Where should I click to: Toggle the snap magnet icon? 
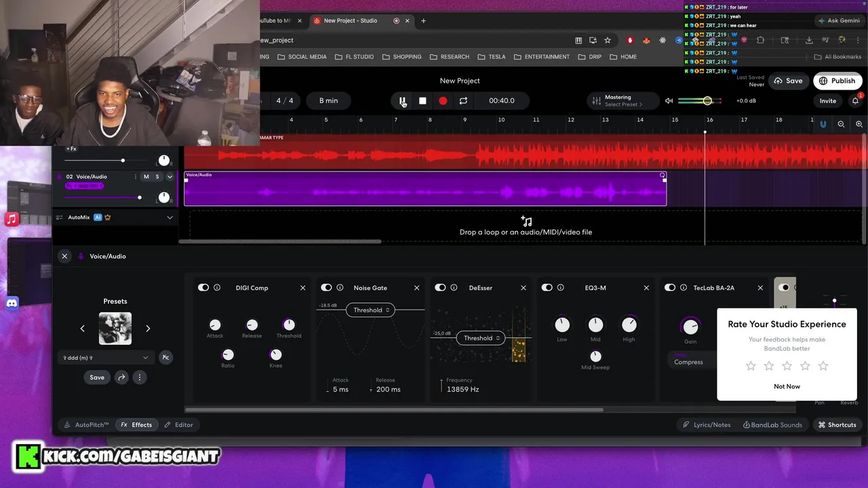pyautogui.click(x=823, y=124)
